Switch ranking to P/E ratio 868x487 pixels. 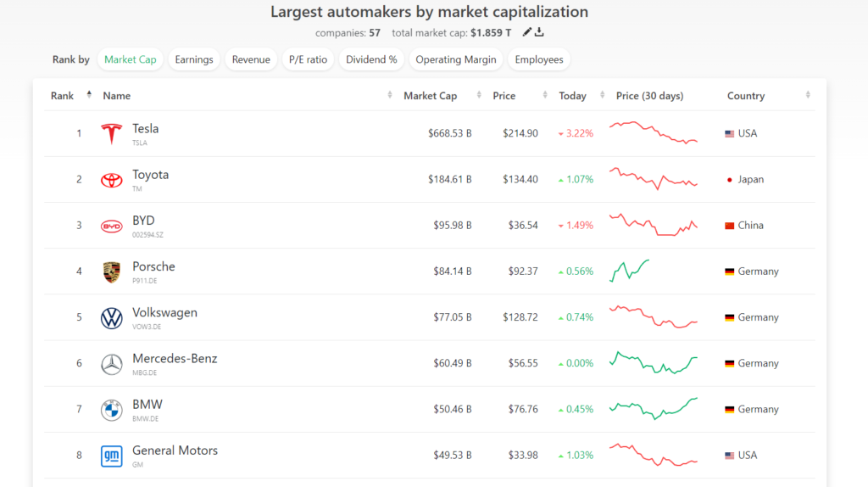[x=307, y=59]
